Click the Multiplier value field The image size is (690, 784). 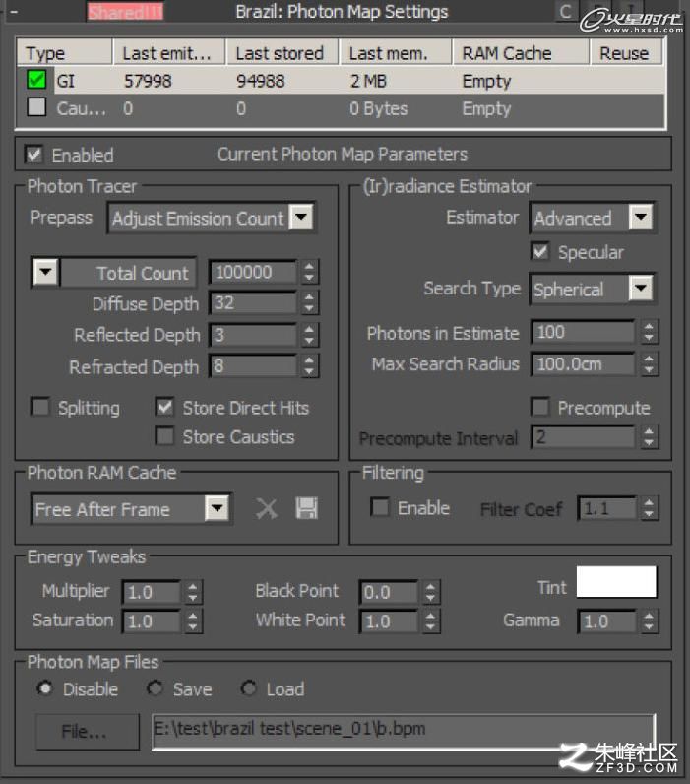[151, 592]
